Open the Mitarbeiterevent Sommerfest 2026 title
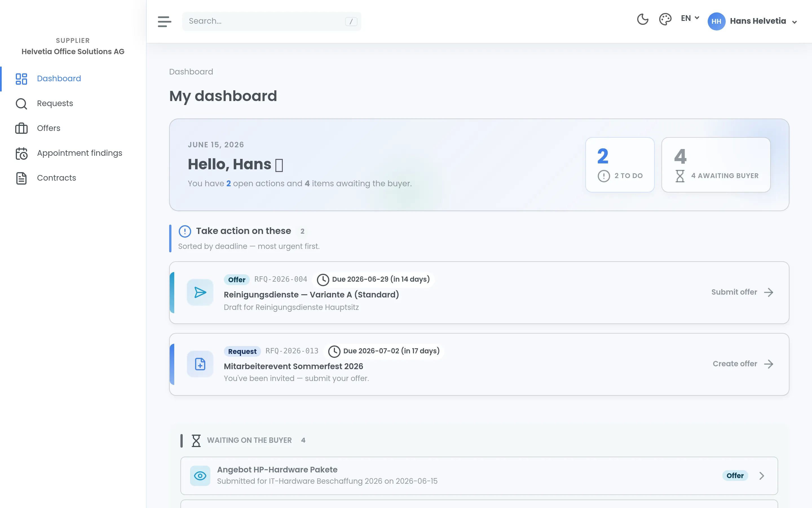The image size is (812, 508). [293, 366]
